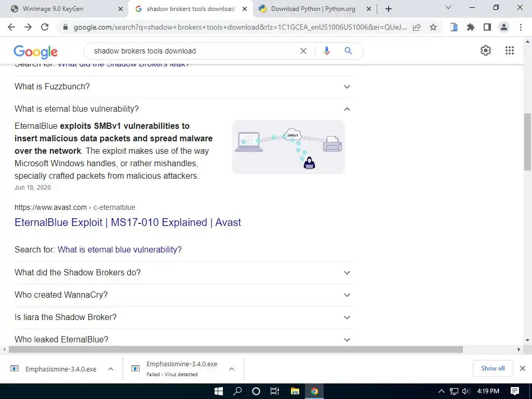Open options for first Emphasismine-3.4.0.exe download
The width and height of the screenshot is (532, 399).
pos(111,369)
